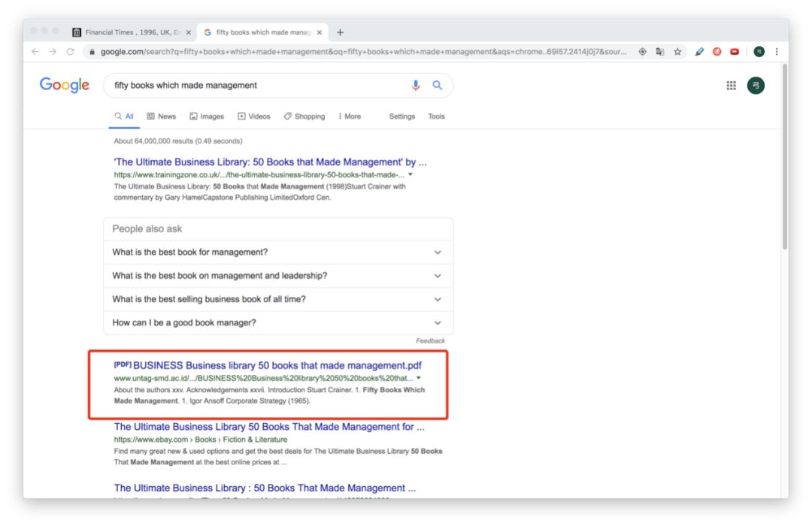Open Chrome three-dot menu

(776, 52)
